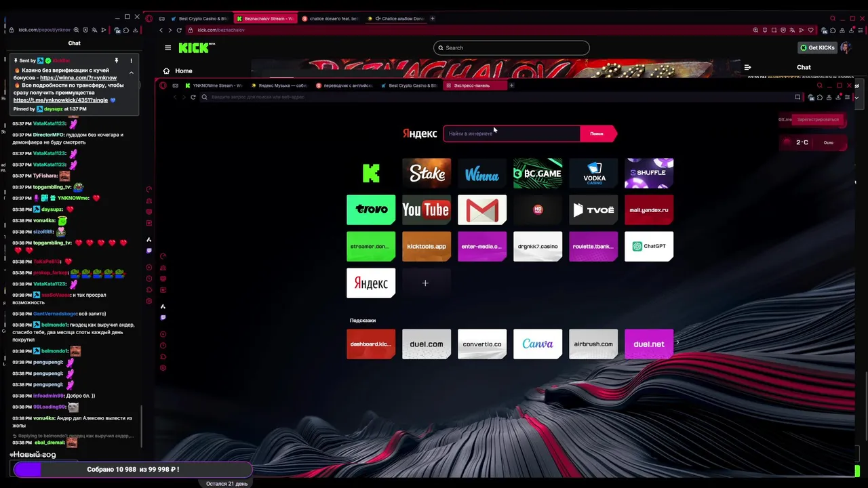Open the Canva suggestion tile
Screen dimensions: 868x488
(x=538, y=344)
